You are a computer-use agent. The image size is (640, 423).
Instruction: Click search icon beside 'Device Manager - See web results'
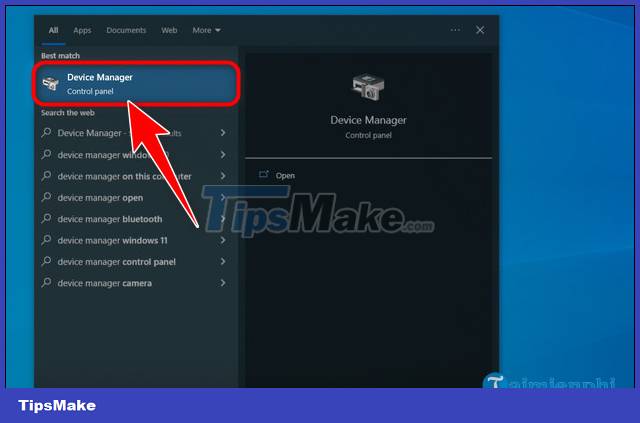pyautogui.click(x=47, y=132)
